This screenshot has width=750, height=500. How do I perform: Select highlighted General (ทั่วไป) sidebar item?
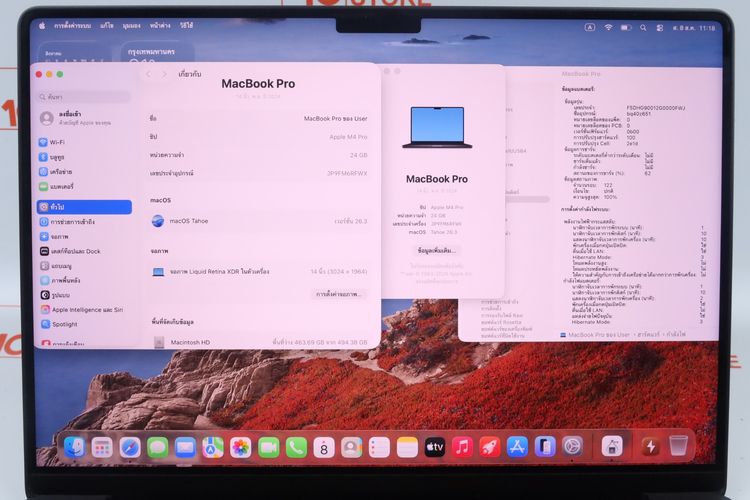pos(84,207)
